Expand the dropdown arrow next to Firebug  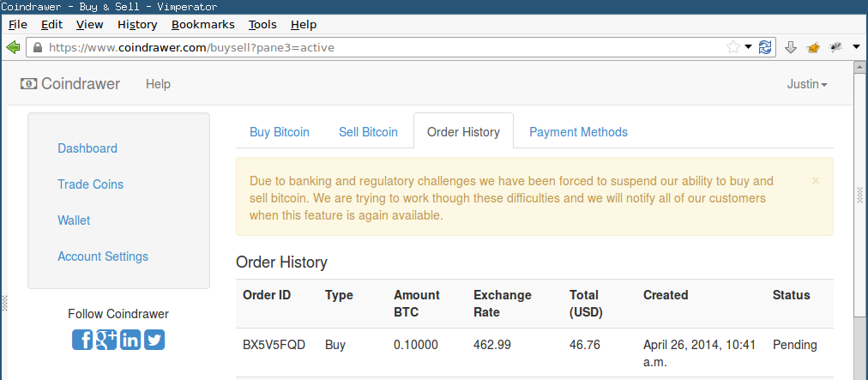[856, 47]
